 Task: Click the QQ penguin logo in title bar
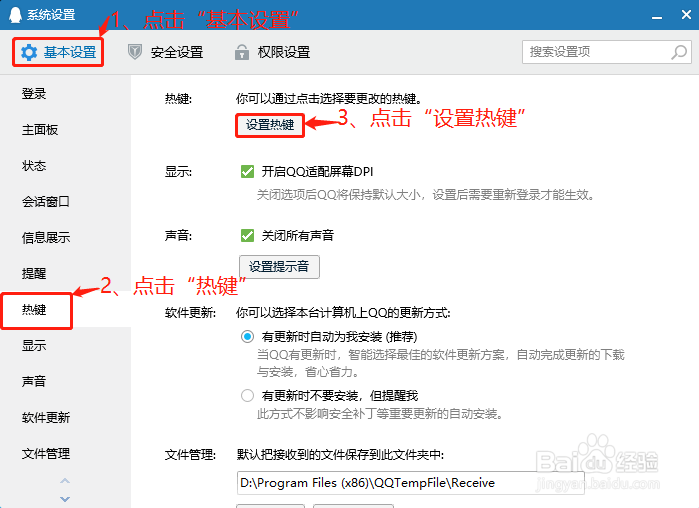[15, 15]
